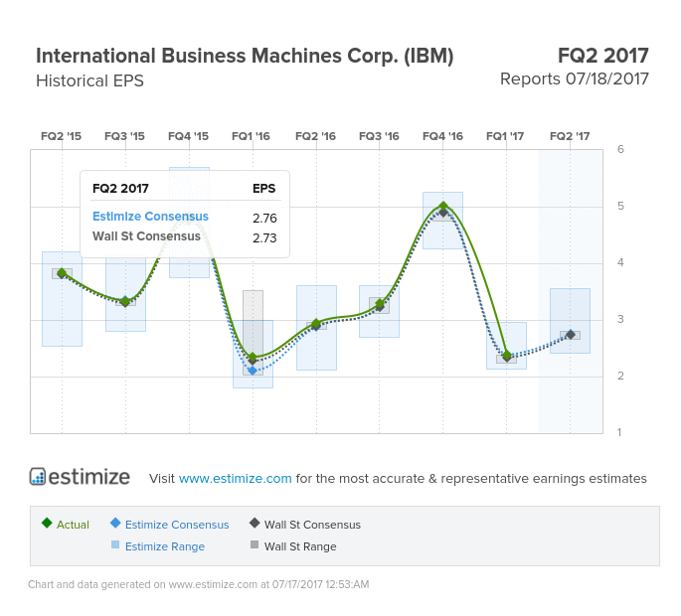
Task: Select the FQ4 '15 quarter label
Action: 188,136
